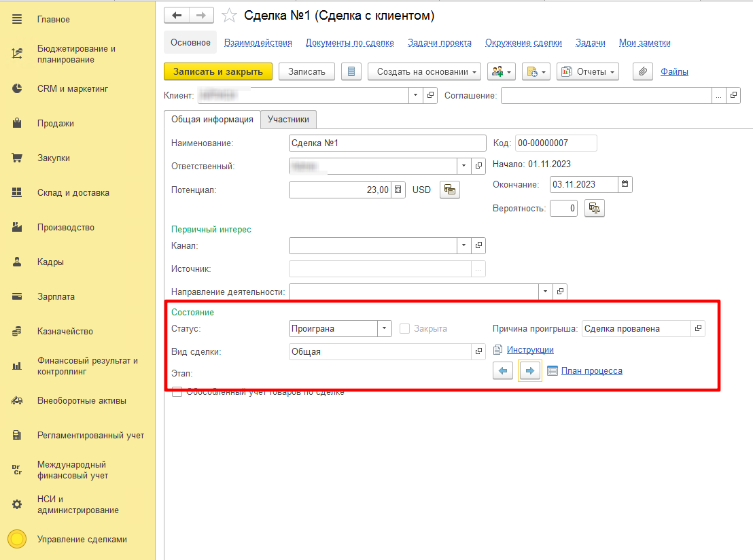Open the План процесса link
The width and height of the screenshot is (753, 560).
[591, 371]
